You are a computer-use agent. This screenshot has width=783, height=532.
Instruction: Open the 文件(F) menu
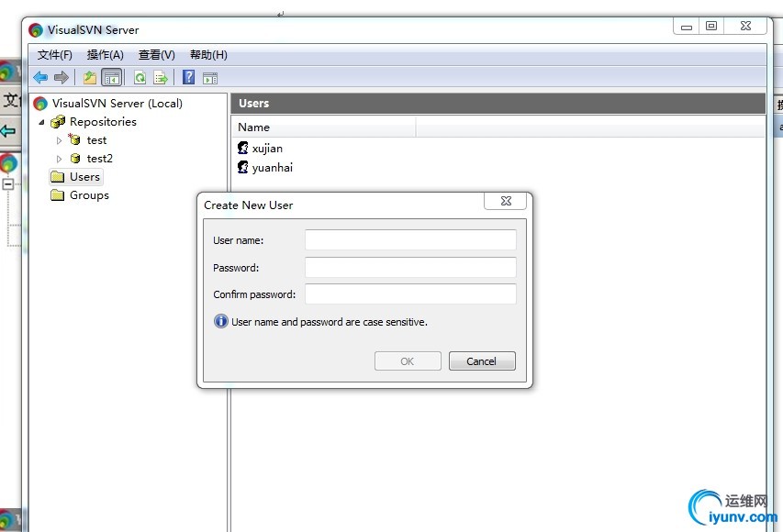click(x=55, y=55)
